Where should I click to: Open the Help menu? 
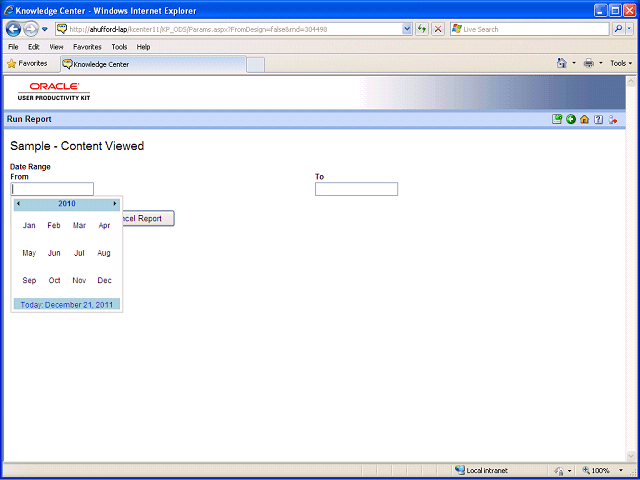coord(143,47)
